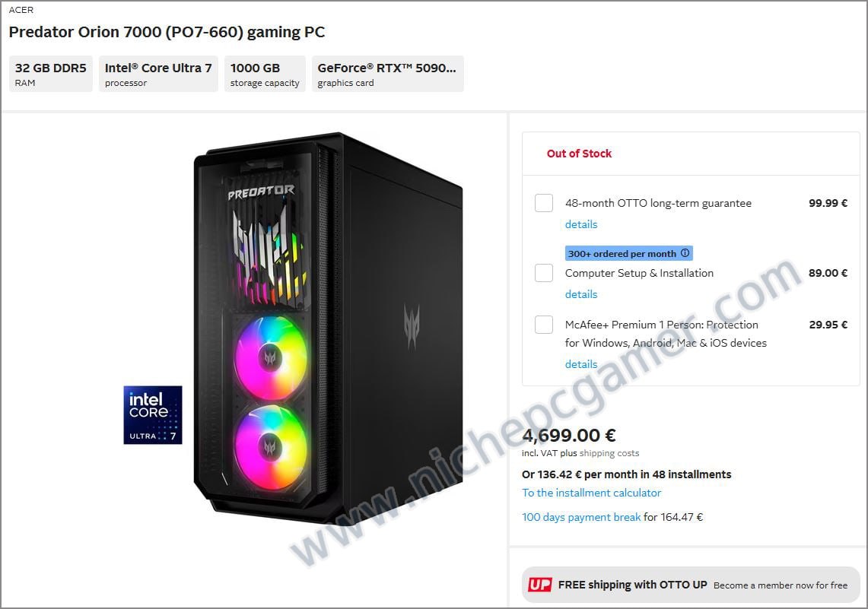Open details for McAfee+ Premium
Screen dimensions: 868x609
[581, 364]
